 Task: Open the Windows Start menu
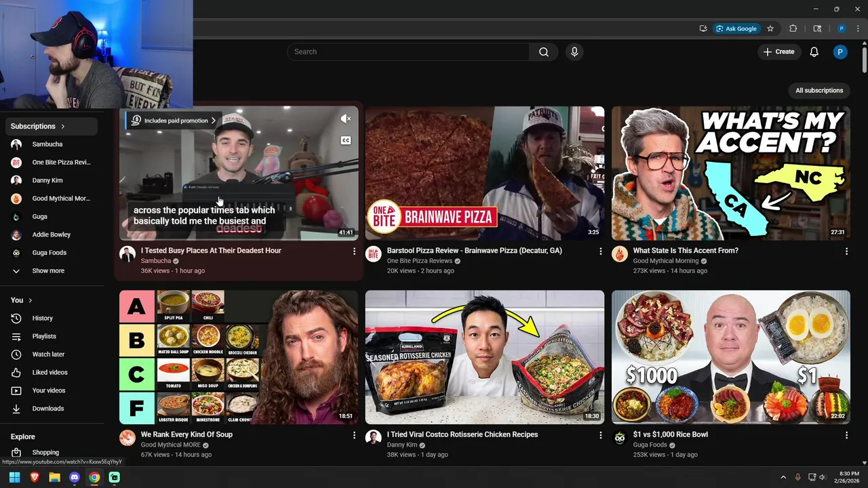pyautogui.click(x=14, y=477)
